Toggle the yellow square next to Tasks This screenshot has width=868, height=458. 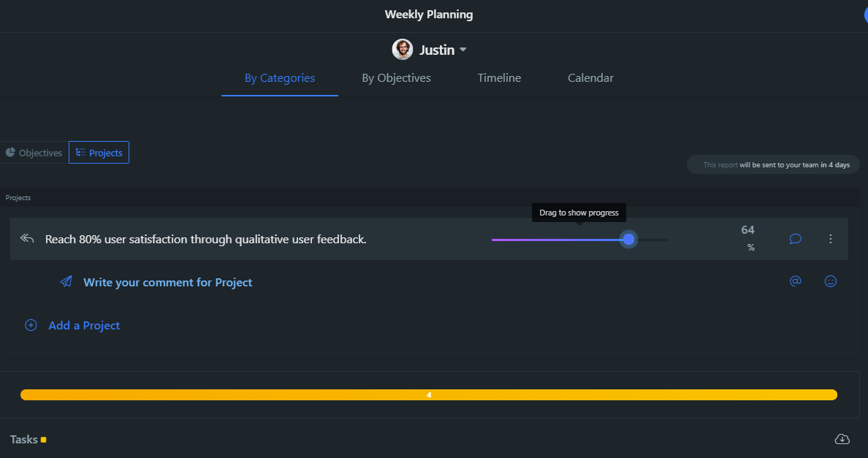[42, 440]
